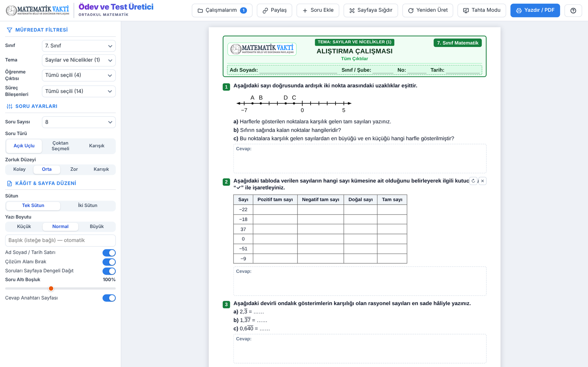Screen dimensions: 588x367
Task: Choose İki Sütun layout
Action: (x=88, y=206)
